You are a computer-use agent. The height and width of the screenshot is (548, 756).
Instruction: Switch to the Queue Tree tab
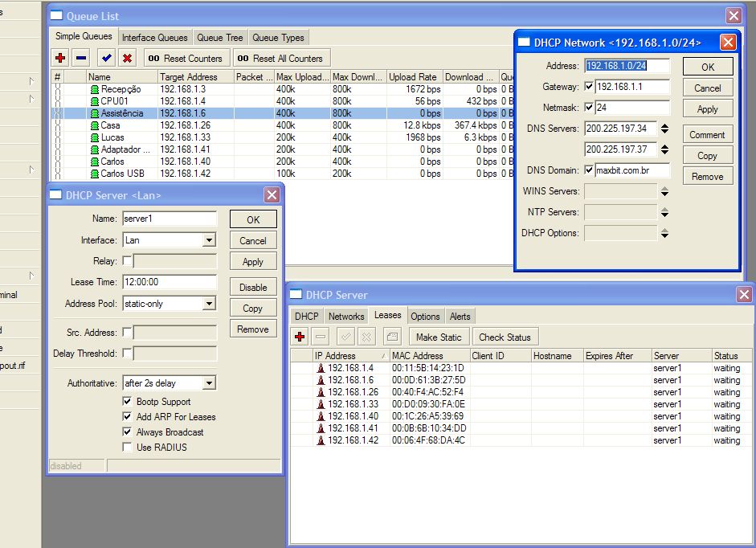pyautogui.click(x=219, y=38)
